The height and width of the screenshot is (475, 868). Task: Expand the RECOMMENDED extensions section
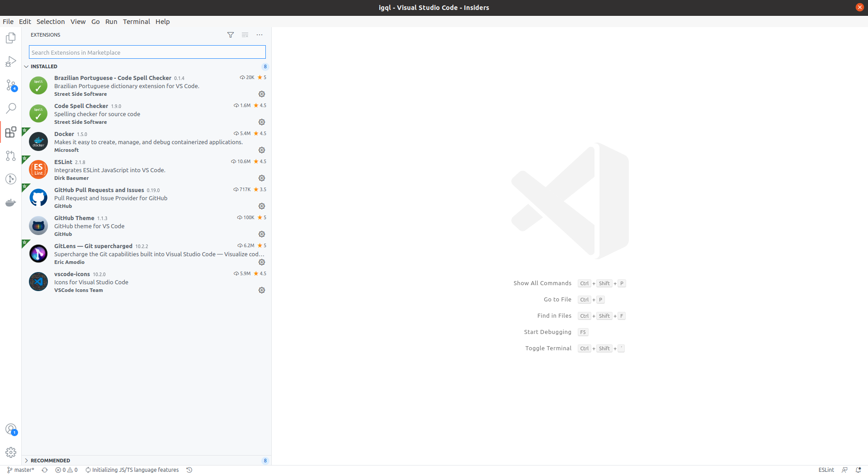tap(146, 461)
